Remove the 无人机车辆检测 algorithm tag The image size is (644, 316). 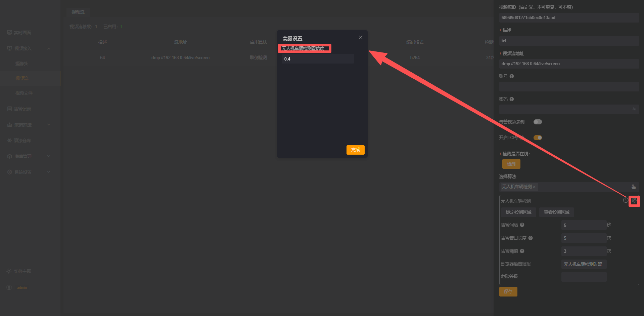coord(534,187)
